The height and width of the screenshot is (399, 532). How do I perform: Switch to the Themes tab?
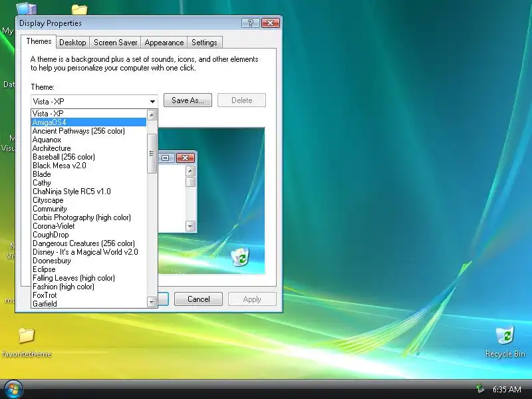pos(39,41)
